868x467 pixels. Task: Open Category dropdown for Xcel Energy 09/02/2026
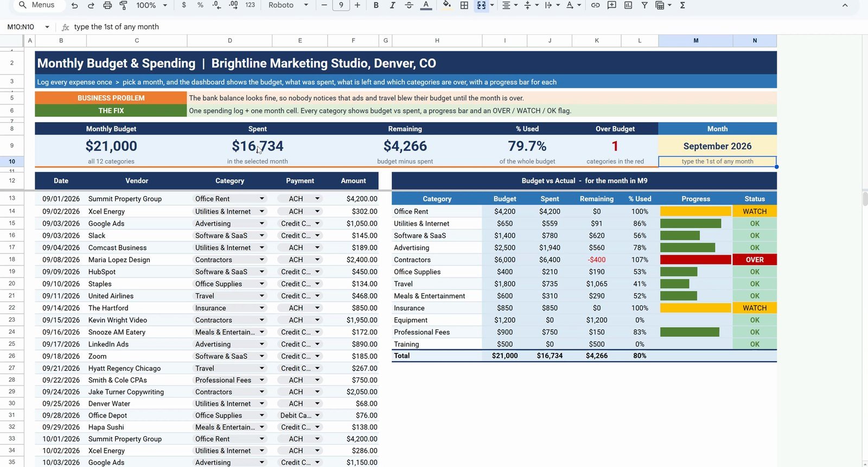coord(262,211)
